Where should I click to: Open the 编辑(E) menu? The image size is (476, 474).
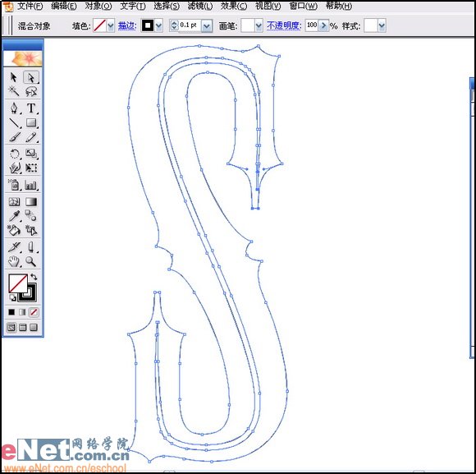(64, 6)
